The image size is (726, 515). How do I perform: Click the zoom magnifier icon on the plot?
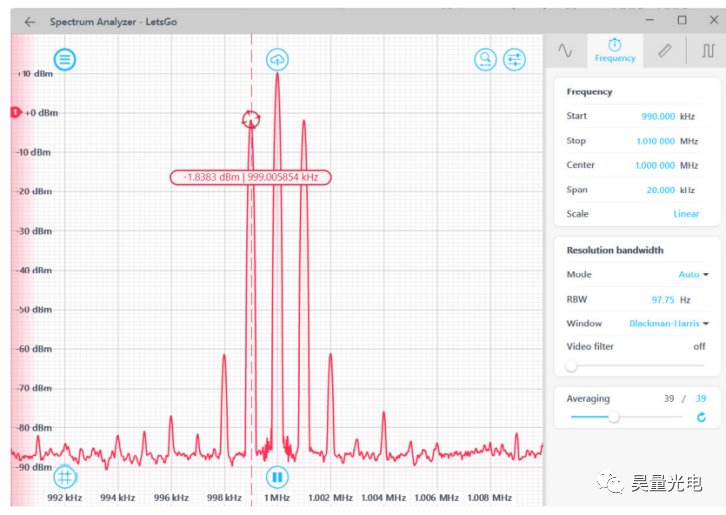pyautogui.click(x=485, y=59)
